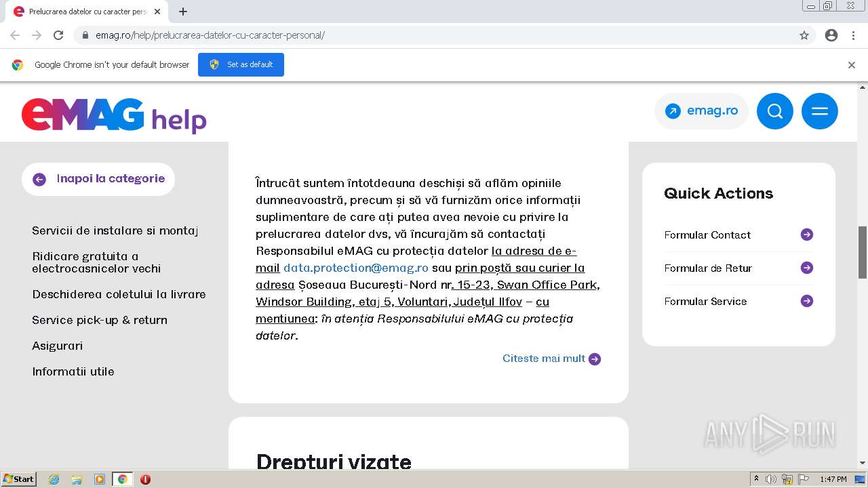Click the network tray icon

787,479
